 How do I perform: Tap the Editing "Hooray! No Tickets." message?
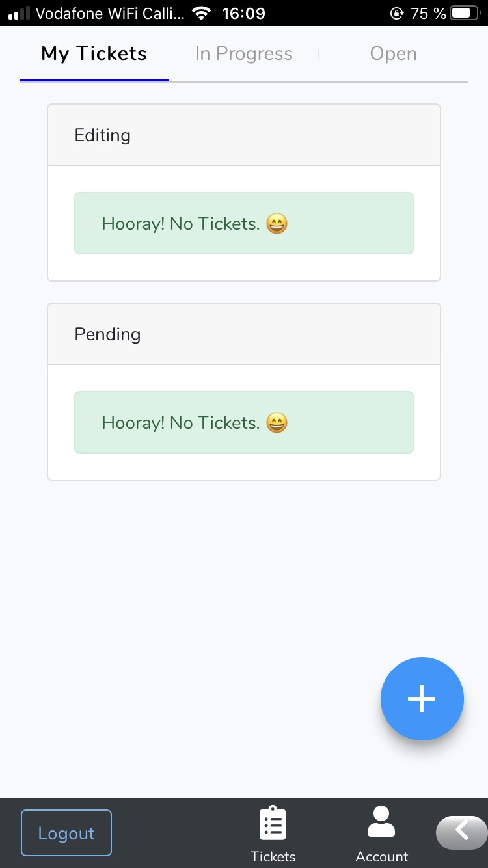(x=181, y=224)
